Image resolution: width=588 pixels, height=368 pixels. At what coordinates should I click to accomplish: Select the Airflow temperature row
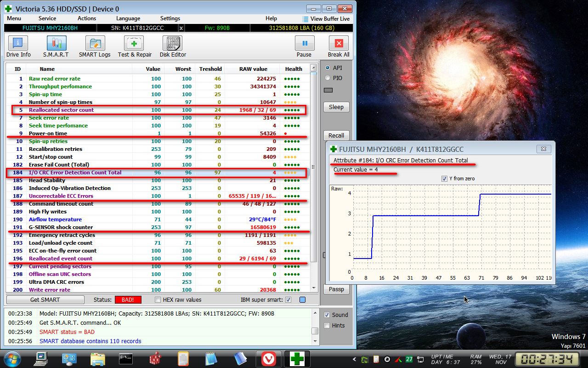click(x=158, y=219)
